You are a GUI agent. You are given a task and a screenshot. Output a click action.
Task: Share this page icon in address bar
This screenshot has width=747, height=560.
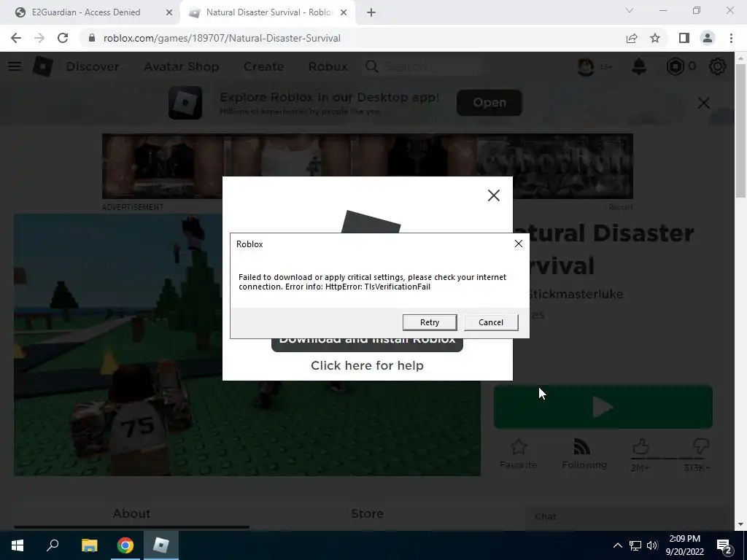point(632,38)
